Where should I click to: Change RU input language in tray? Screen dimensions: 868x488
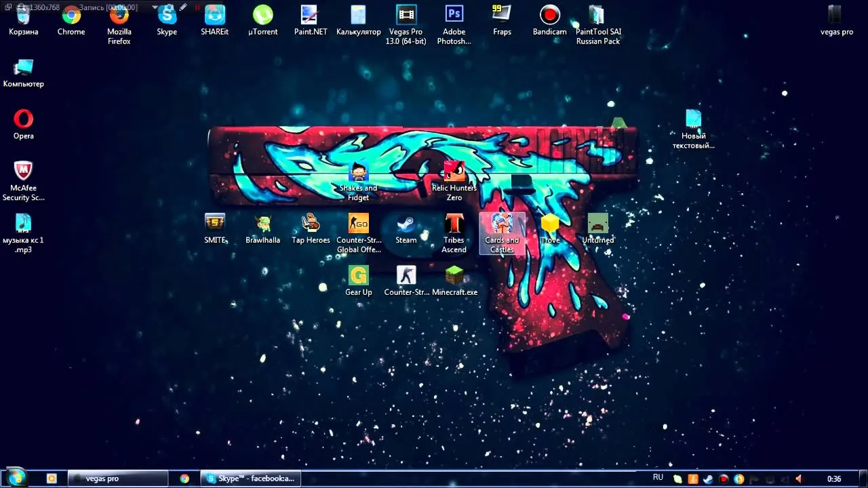[x=658, y=478]
